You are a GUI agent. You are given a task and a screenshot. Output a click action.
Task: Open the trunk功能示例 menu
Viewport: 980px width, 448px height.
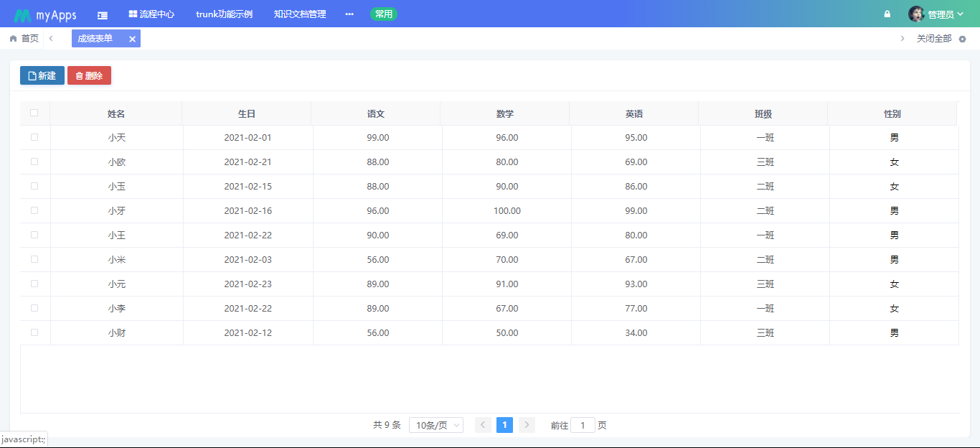pos(224,14)
